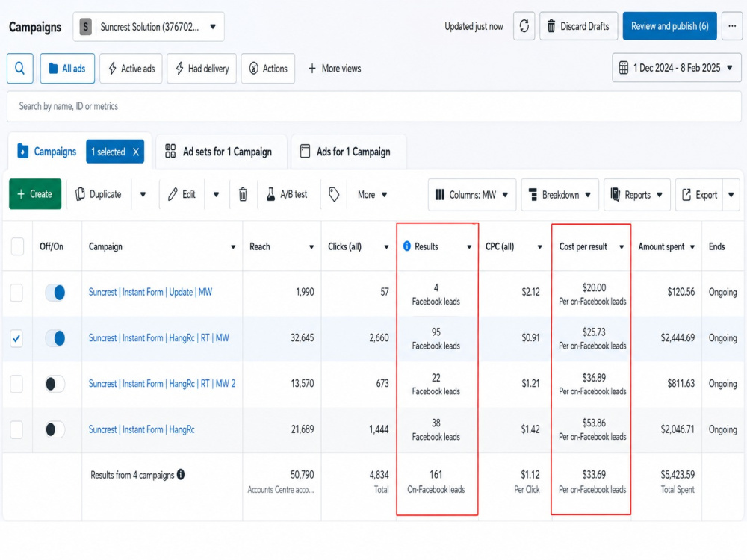The image size is (747, 560).
Task: Click the A/B test flask button
Action: click(x=288, y=194)
